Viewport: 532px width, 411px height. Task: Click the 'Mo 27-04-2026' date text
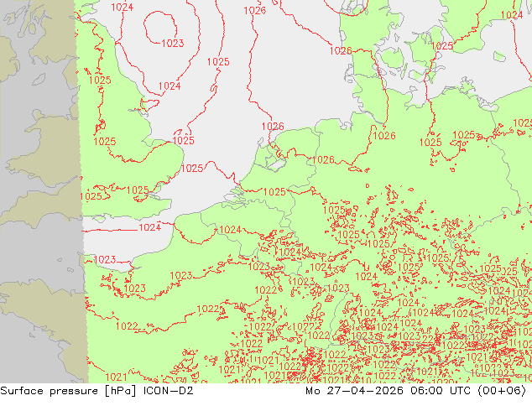point(355,391)
